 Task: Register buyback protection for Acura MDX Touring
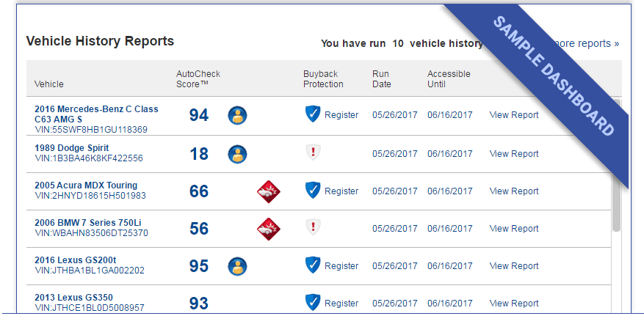341,191
